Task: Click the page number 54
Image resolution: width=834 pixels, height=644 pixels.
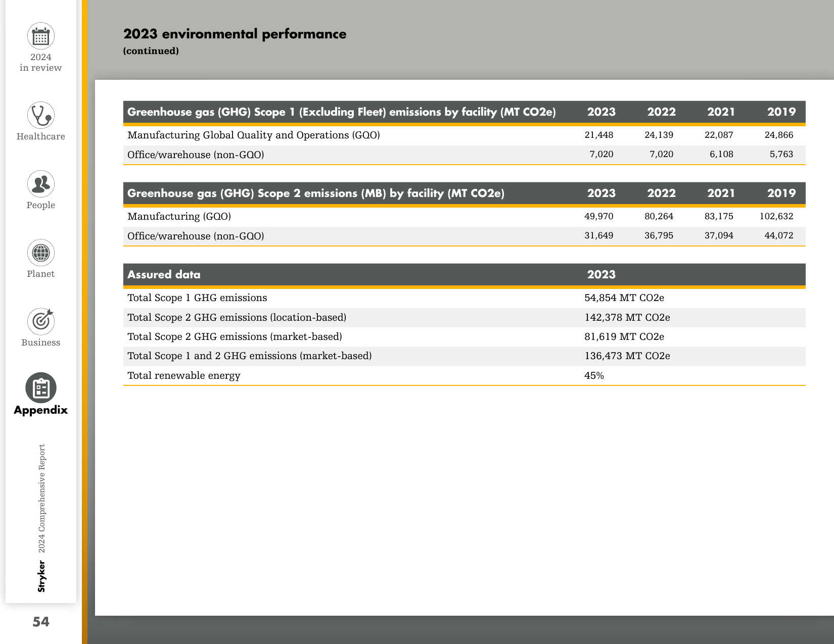Action: click(x=41, y=622)
